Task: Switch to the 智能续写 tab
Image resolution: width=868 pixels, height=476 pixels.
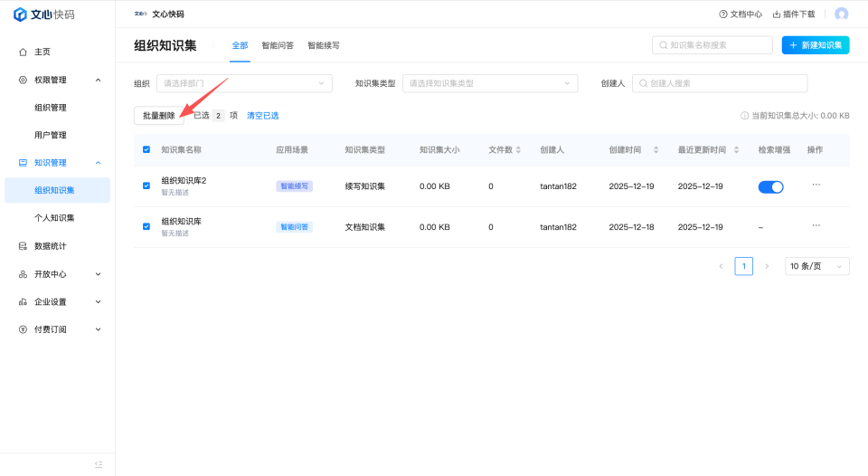Action: pos(324,45)
